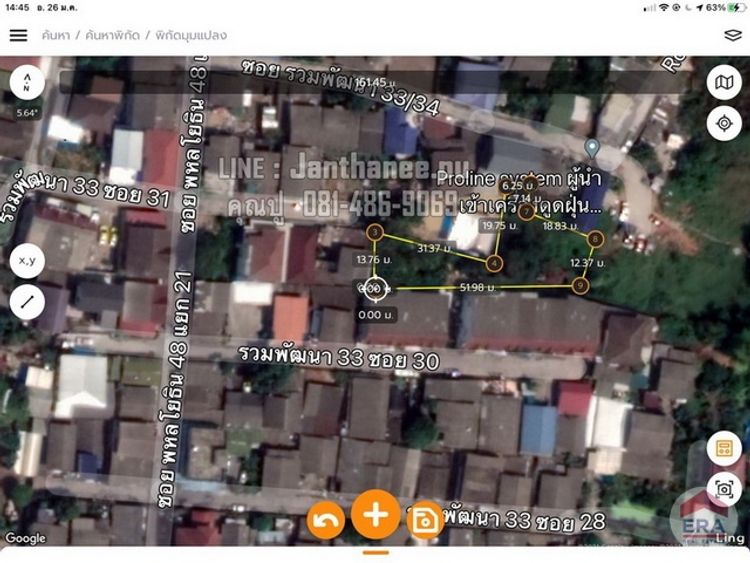The image size is (750, 563).
Task: Tap vertex marker number 9
Action: (x=581, y=286)
